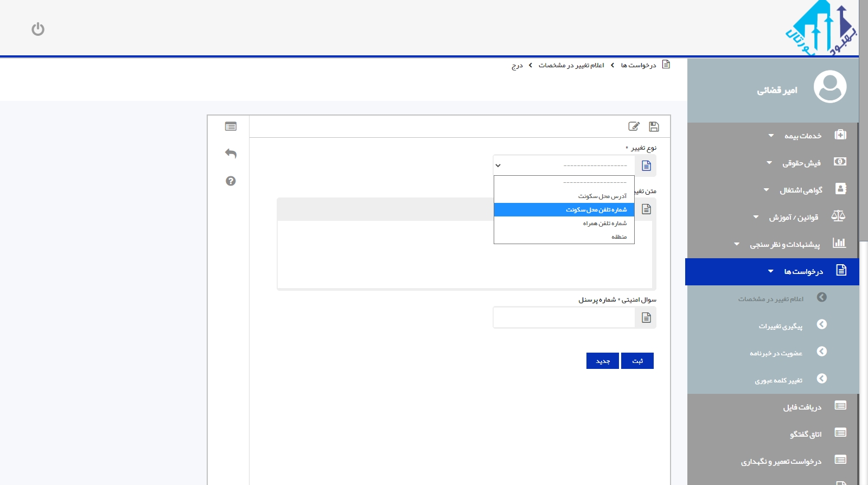The image size is (868, 485).
Task: Click the save floppy disk icon
Action: pyautogui.click(x=654, y=126)
